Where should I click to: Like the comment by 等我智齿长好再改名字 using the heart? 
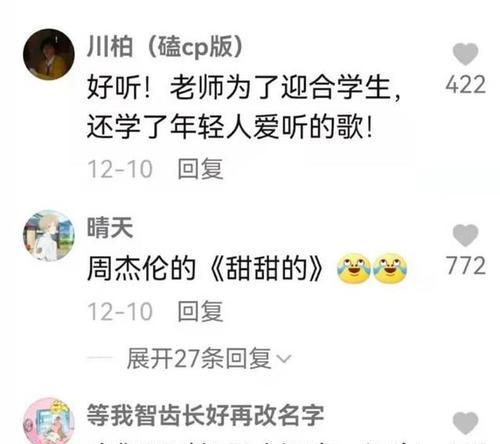click(465, 423)
